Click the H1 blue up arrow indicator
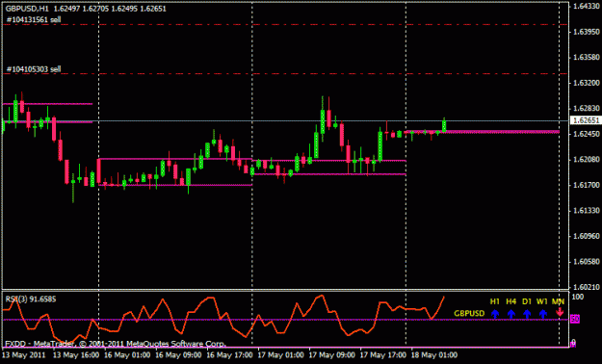602x364 pixels. point(495,314)
